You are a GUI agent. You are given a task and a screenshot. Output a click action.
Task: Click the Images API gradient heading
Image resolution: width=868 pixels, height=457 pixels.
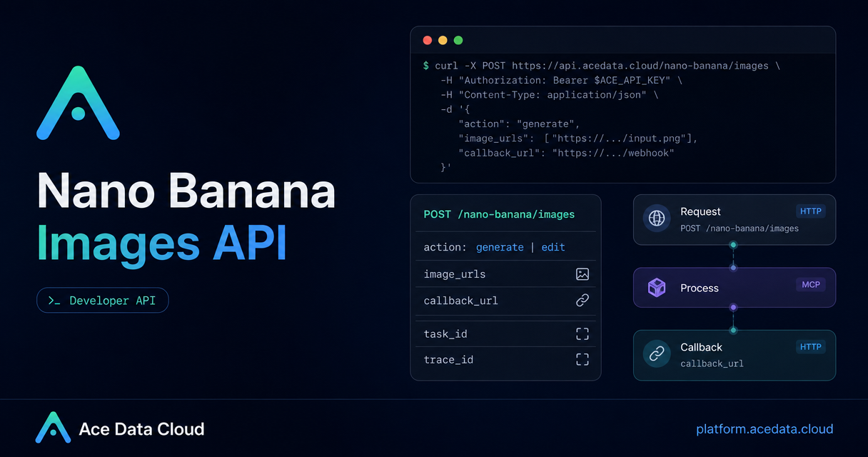point(161,243)
